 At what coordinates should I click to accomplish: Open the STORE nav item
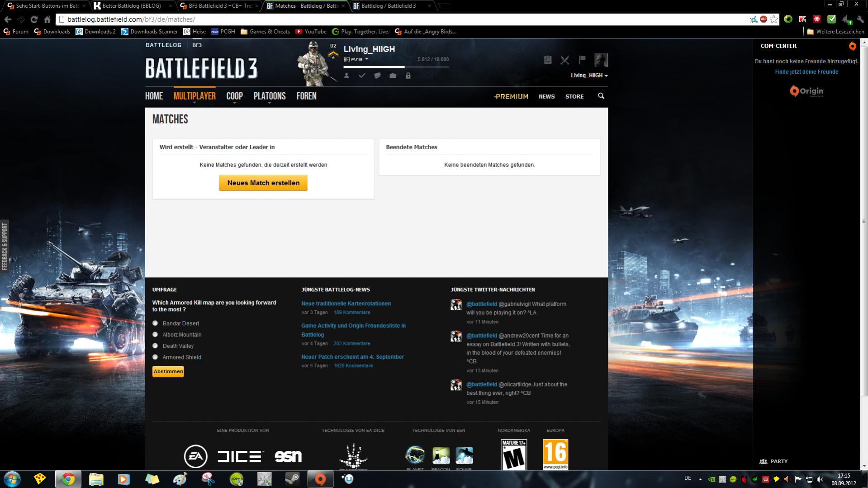[x=574, y=96]
